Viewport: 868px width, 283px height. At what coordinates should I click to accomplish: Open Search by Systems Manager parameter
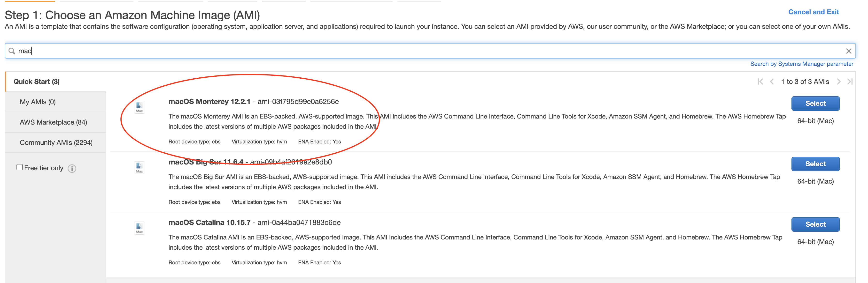[x=801, y=64]
